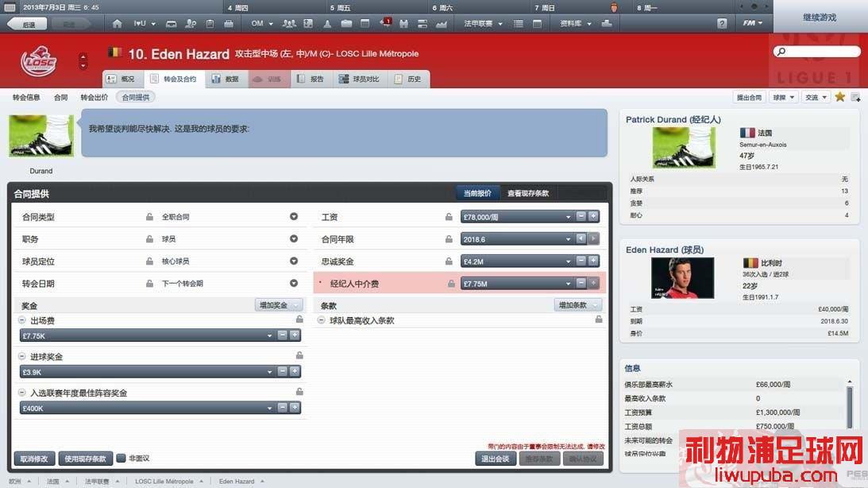Image resolution: width=868 pixels, height=488 pixels.
Task: Open the finances chart icon
Action: click(442, 24)
